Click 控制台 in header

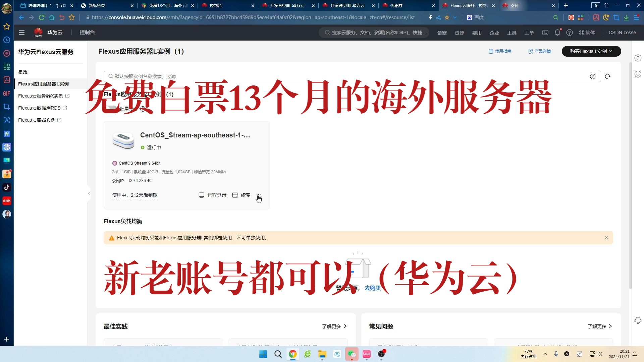[x=87, y=33]
